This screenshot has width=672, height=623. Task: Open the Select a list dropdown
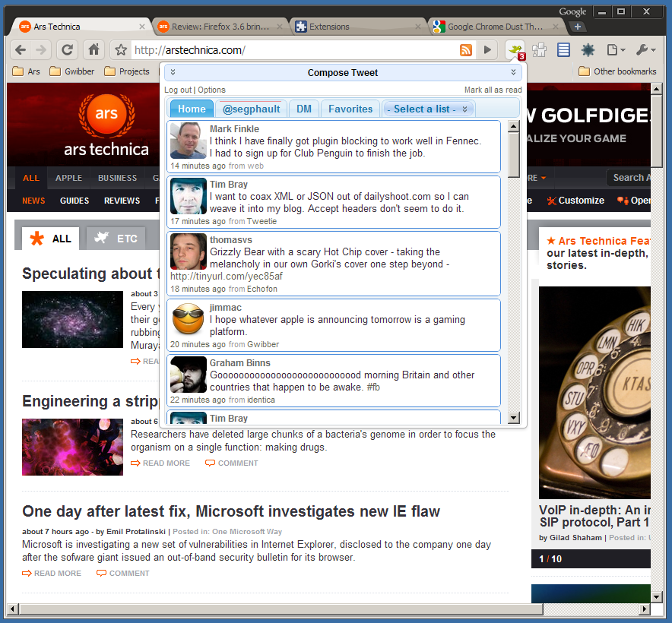[428, 109]
